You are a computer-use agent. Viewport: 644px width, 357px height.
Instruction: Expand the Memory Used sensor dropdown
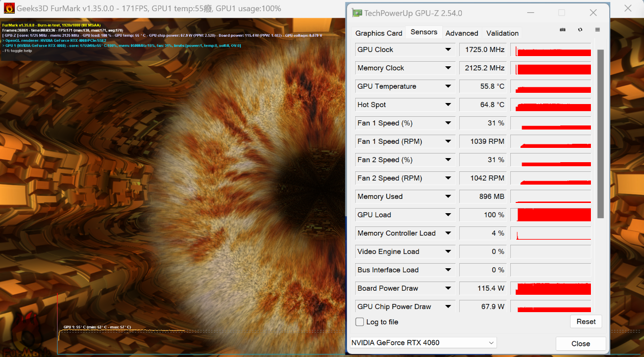(448, 196)
